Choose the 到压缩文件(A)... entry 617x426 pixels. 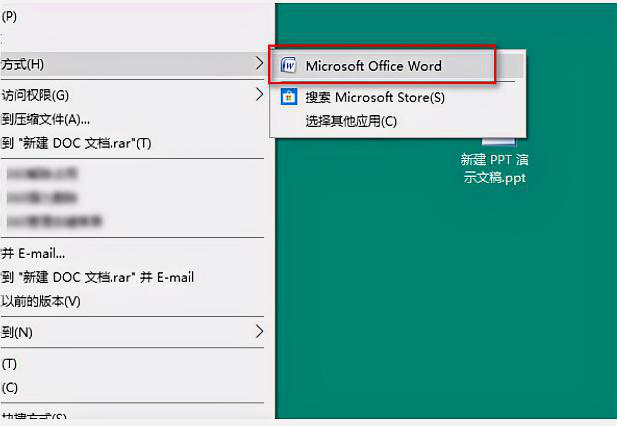[45, 119]
